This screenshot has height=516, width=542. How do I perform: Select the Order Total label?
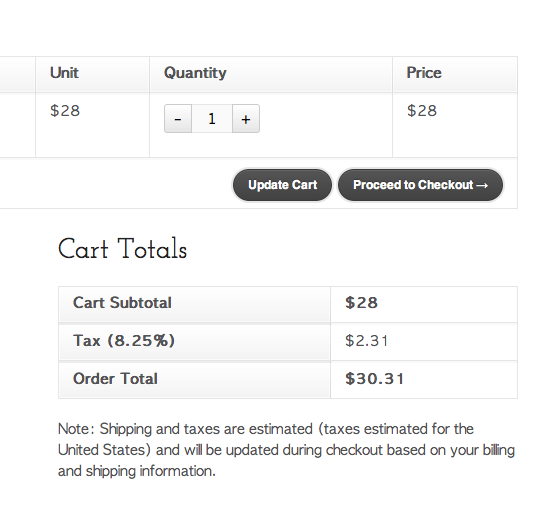[x=115, y=379]
